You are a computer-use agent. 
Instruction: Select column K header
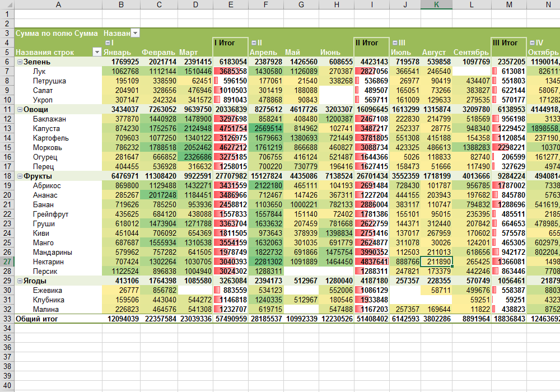(x=436, y=4)
